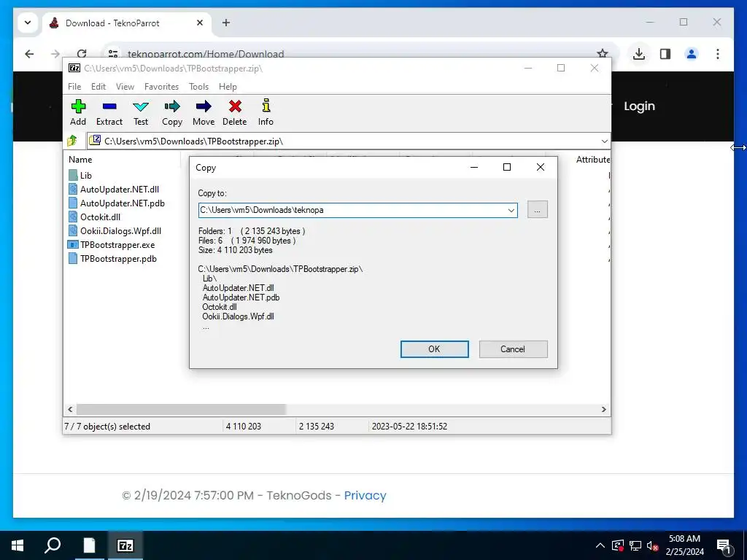This screenshot has height=560, width=747.
Task: Reload the TeknoParrot page
Action: (x=82, y=53)
